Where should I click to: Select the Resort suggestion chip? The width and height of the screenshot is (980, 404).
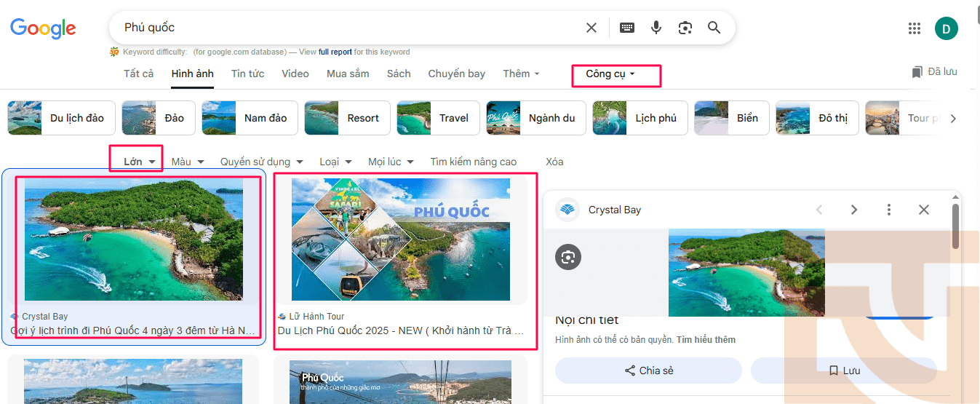tap(347, 118)
